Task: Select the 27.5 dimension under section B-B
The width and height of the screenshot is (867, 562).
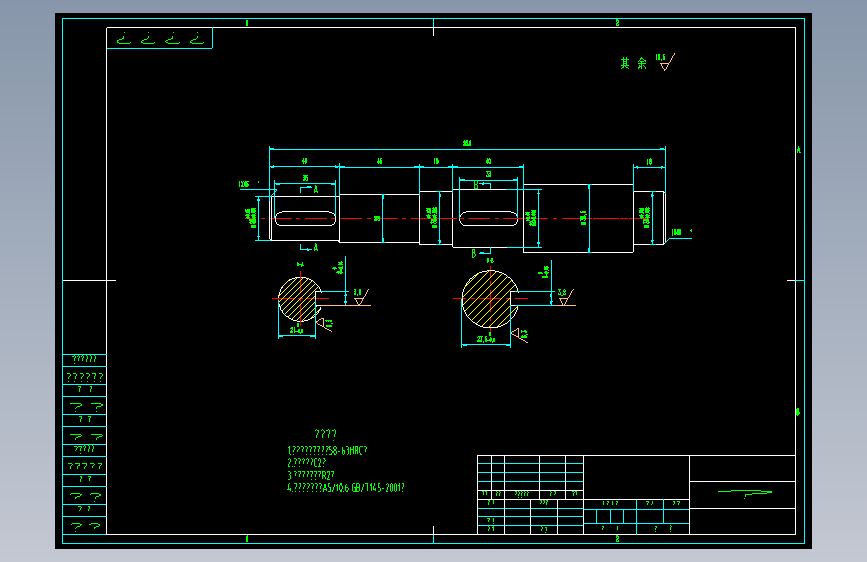Action: coord(486,339)
